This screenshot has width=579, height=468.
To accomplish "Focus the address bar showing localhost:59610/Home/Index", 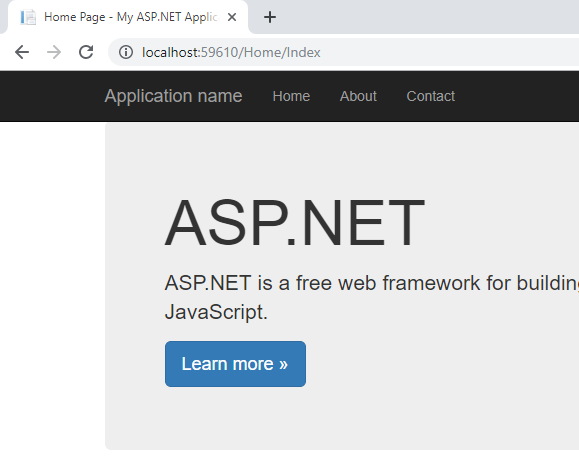I will point(343,52).
